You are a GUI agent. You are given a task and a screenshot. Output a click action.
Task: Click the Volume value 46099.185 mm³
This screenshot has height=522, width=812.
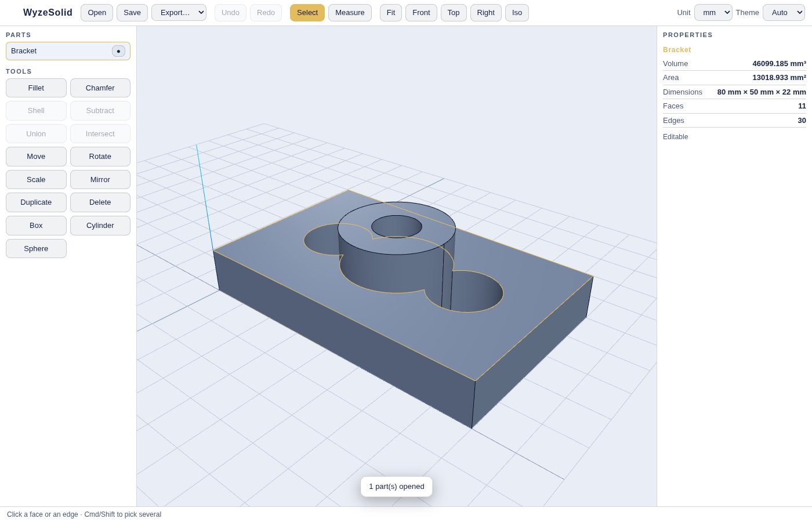click(x=779, y=64)
